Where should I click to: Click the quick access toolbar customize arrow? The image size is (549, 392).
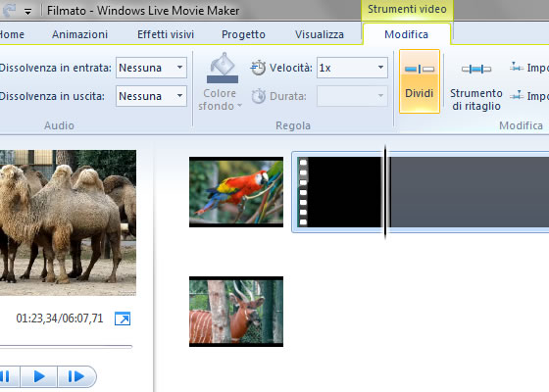(x=28, y=12)
